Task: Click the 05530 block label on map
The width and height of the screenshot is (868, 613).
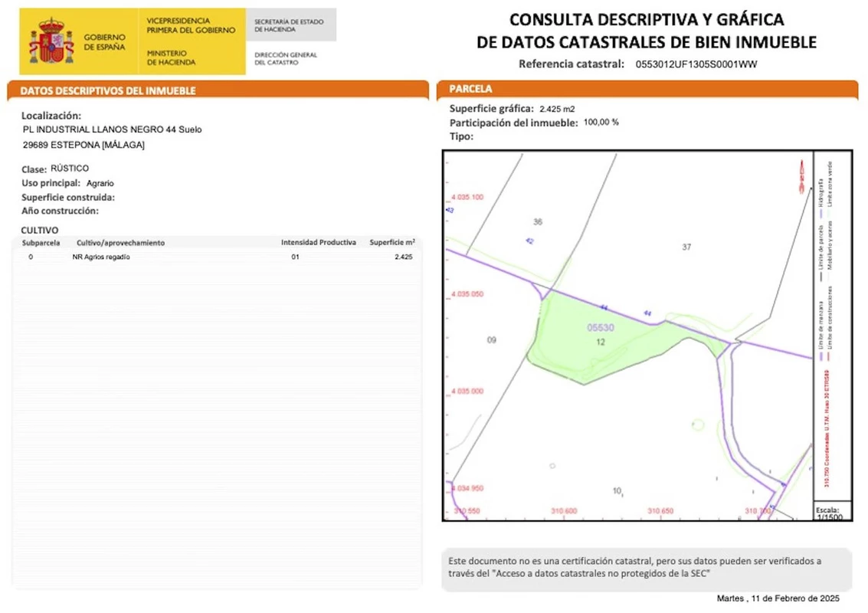Action: pos(601,327)
